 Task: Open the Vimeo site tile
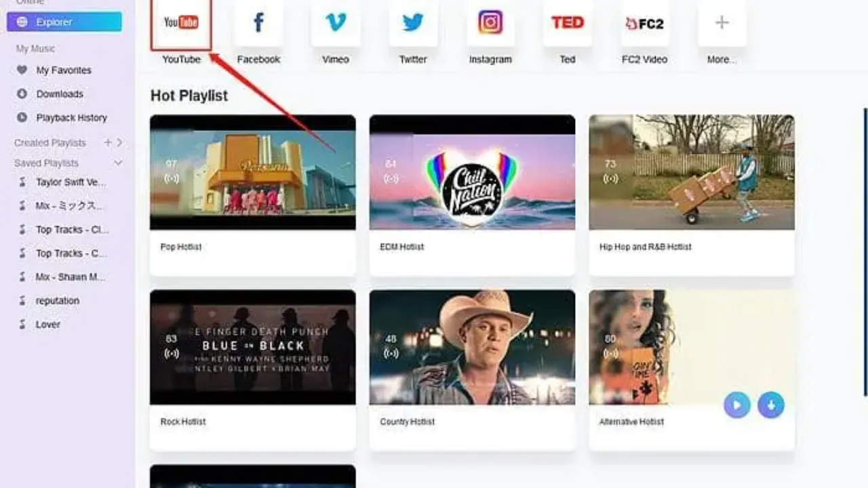point(336,23)
